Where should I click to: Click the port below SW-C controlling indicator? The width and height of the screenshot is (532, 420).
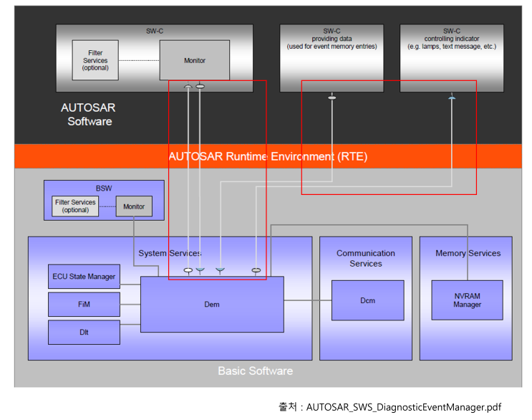pos(451,97)
